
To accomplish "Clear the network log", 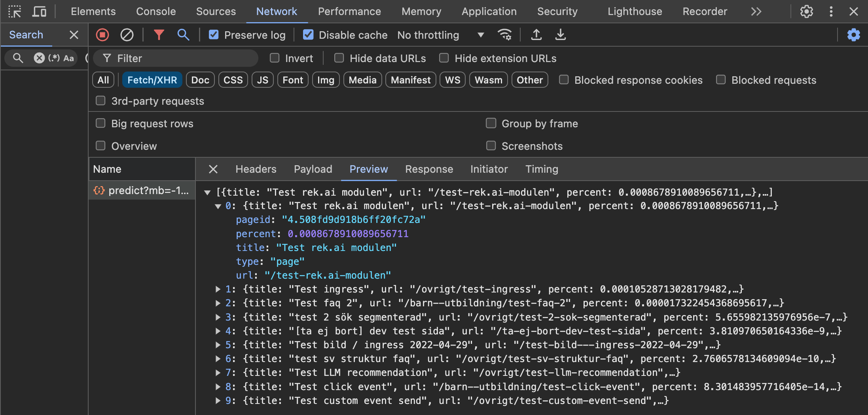I will point(127,35).
